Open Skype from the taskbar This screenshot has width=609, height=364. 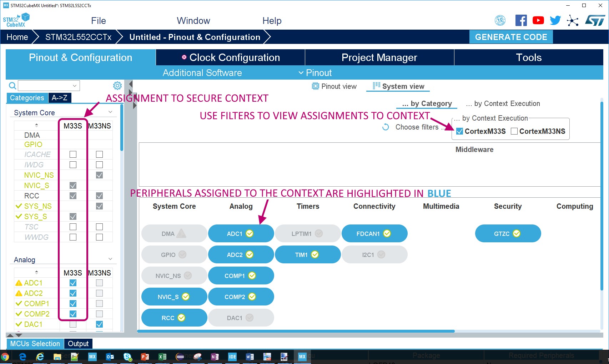(127, 357)
